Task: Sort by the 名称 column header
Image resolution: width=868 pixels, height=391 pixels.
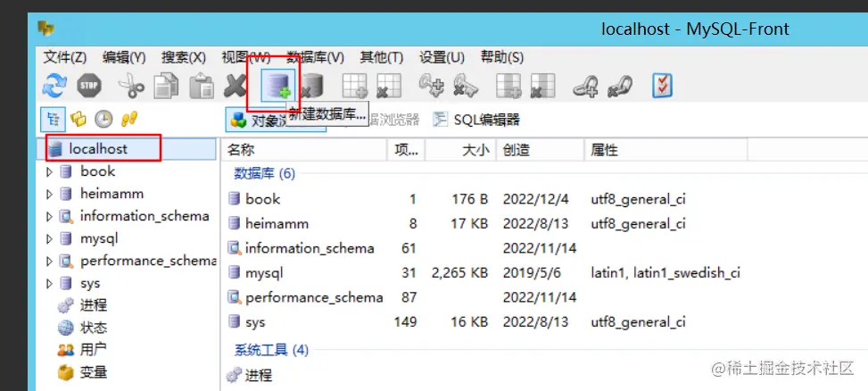Action: point(304,150)
